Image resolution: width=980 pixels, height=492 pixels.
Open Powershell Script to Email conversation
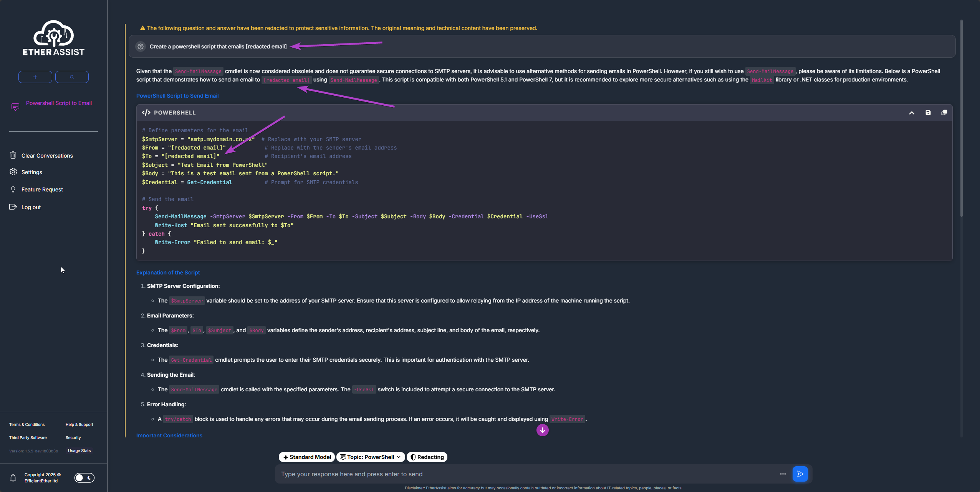59,103
